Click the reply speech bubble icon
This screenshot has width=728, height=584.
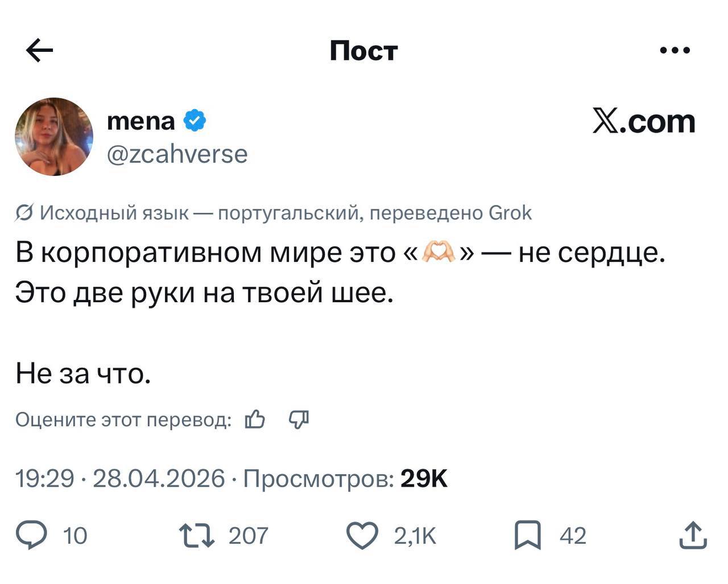pos(31,536)
